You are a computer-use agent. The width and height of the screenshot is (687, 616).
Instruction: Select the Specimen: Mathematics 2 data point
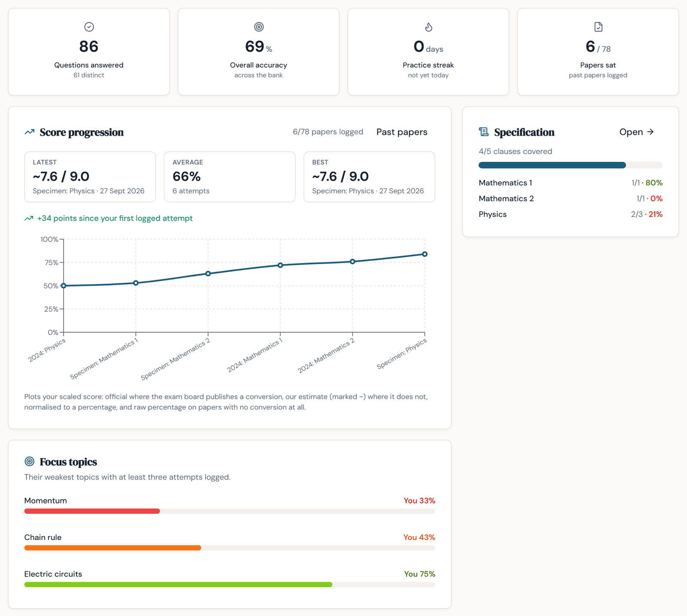[208, 273]
